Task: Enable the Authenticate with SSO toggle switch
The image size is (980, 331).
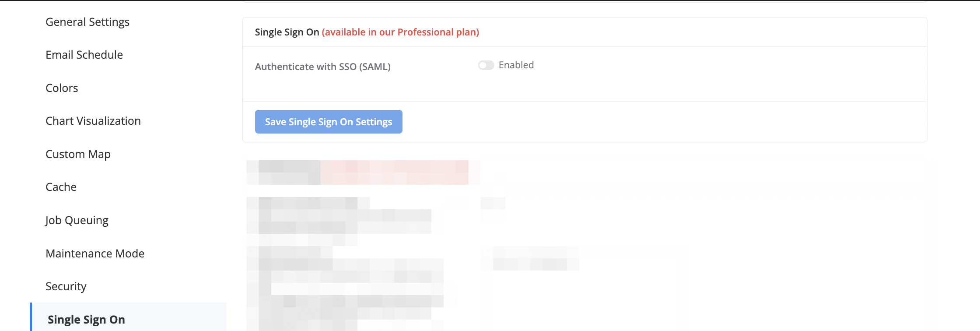Action: [x=486, y=65]
